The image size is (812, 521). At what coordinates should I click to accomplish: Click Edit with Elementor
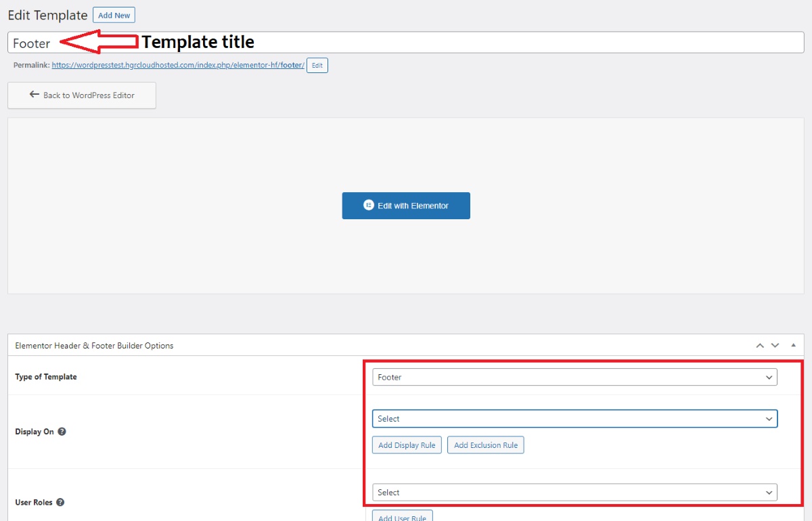(406, 205)
